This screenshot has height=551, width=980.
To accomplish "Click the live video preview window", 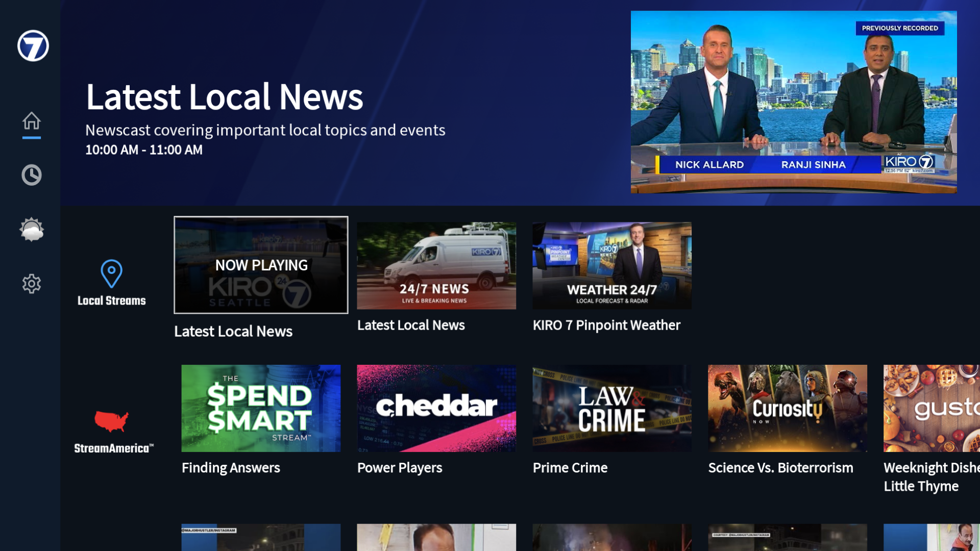I will pyautogui.click(x=794, y=102).
